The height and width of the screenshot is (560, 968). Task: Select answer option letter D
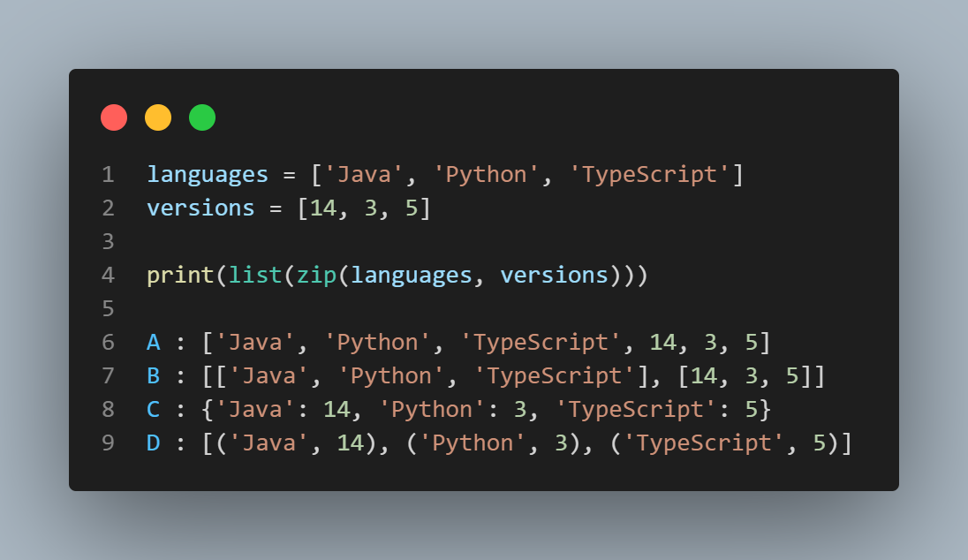pyautogui.click(x=154, y=443)
